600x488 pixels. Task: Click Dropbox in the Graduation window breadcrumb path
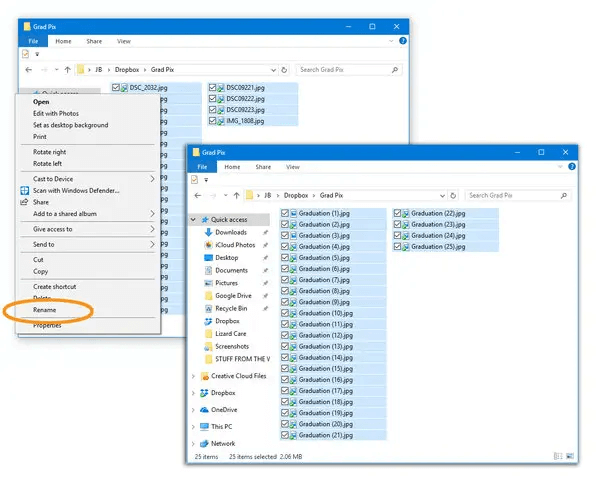297,196
